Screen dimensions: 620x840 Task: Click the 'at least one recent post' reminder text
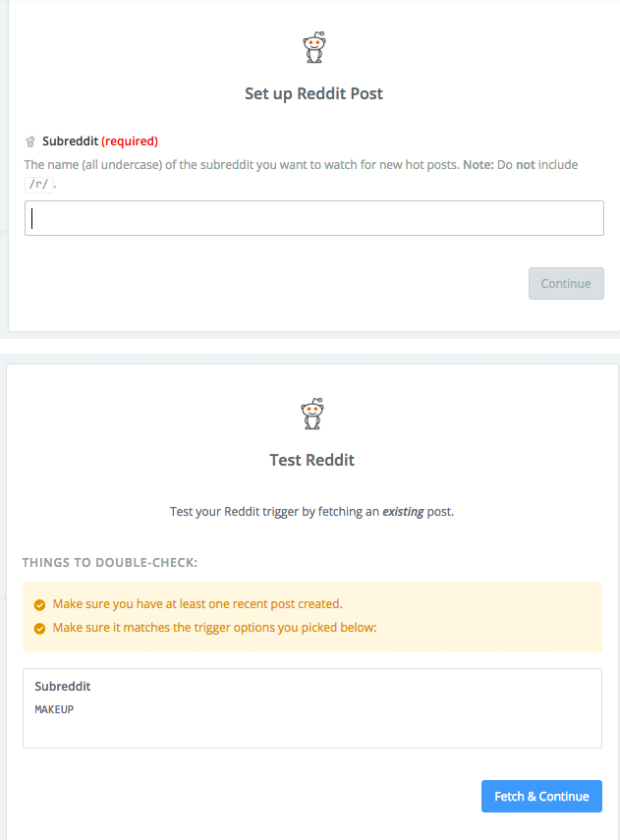pyautogui.click(x=197, y=604)
